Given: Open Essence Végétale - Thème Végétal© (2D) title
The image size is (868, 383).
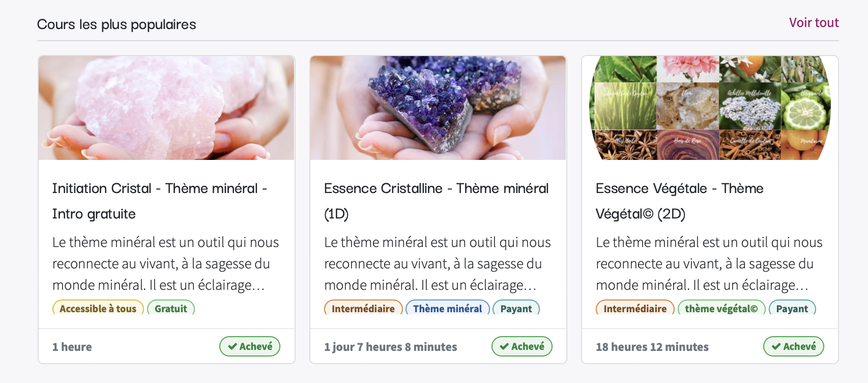Looking at the screenshot, I should click(x=680, y=201).
